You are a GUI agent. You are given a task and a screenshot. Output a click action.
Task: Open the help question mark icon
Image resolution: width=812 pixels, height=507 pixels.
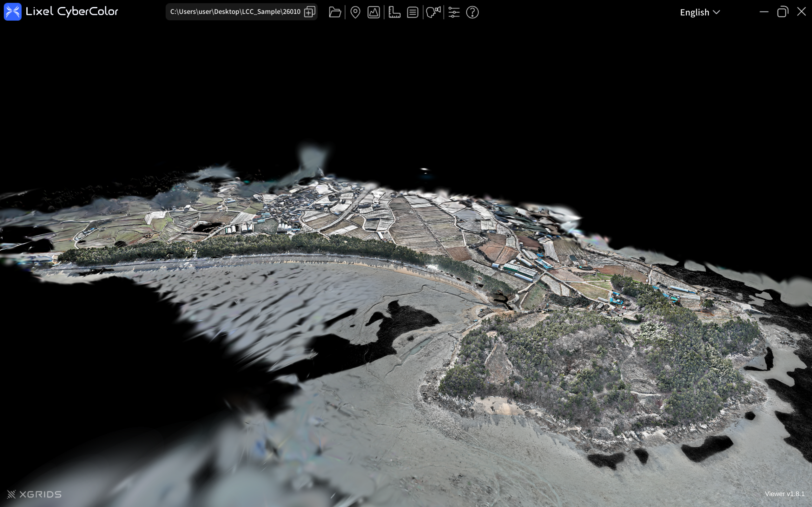click(x=472, y=12)
